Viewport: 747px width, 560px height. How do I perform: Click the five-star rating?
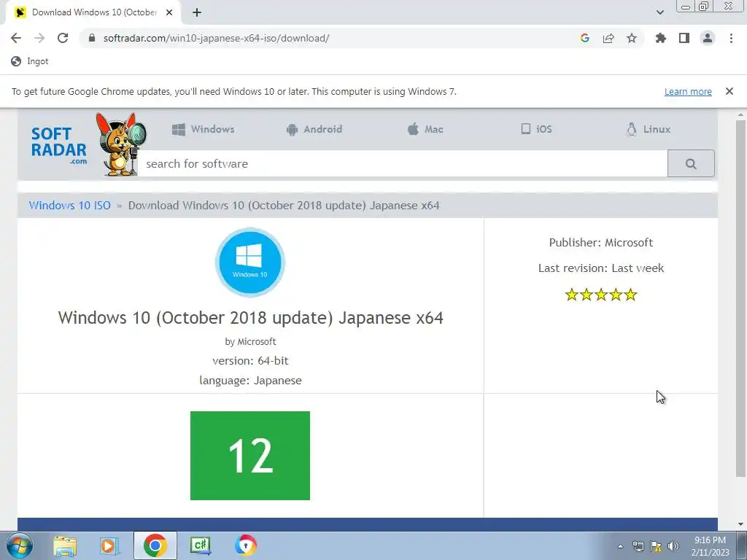[601, 295]
